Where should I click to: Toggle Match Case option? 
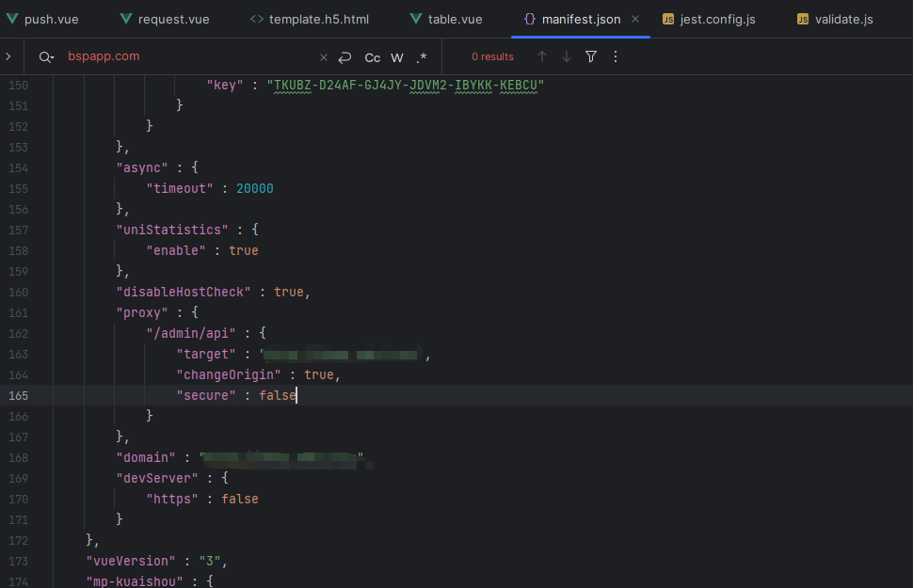pos(372,57)
